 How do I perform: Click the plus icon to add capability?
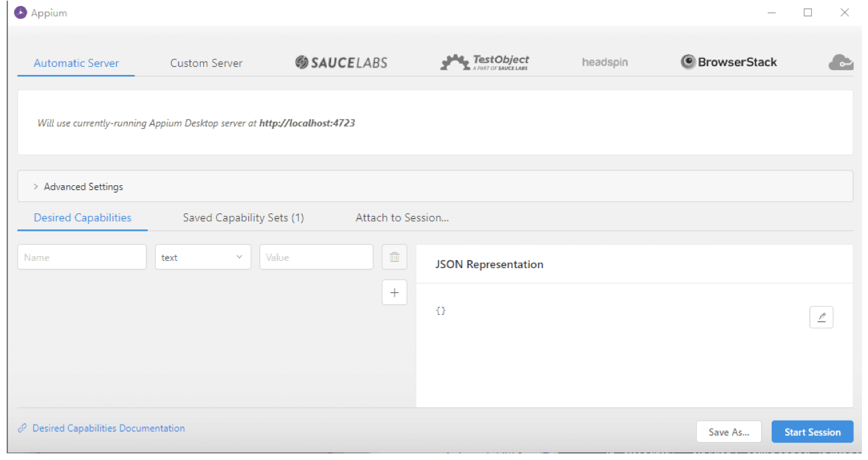click(394, 292)
